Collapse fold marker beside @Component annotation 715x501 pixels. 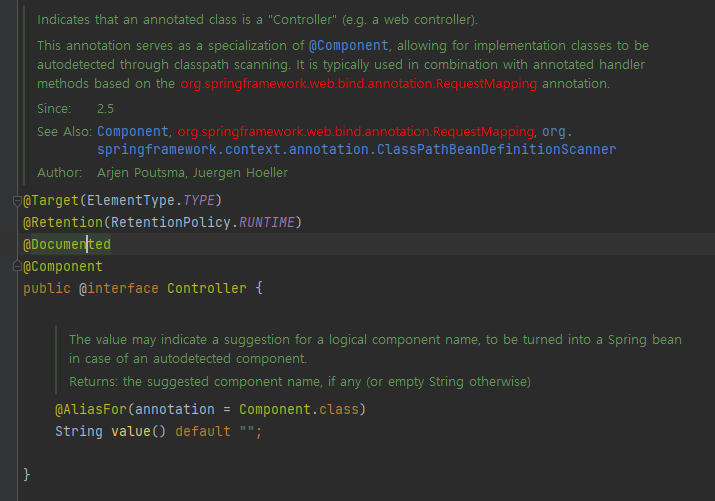[17, 266]
